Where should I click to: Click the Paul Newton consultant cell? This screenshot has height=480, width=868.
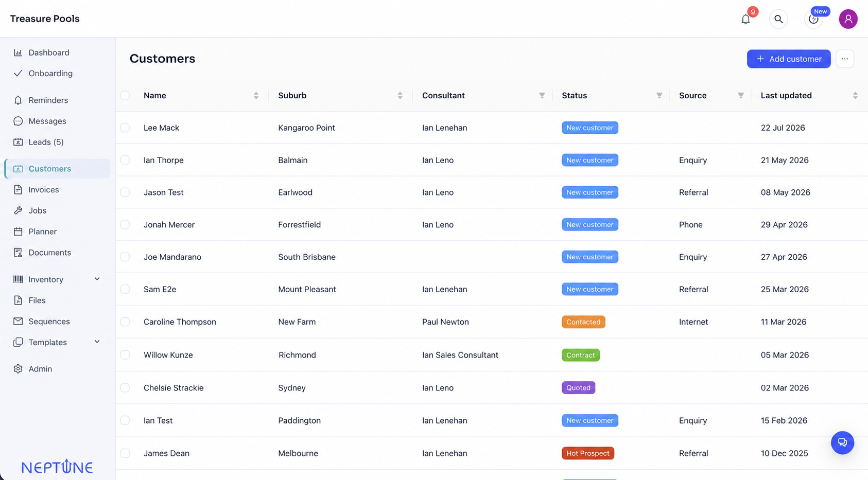click(x=445, y=322)
